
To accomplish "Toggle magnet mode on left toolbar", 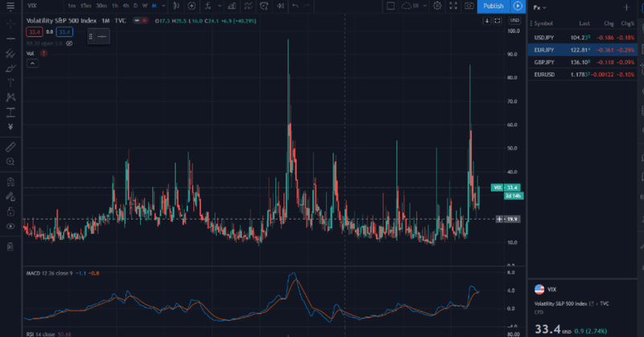I will (10, 182).
